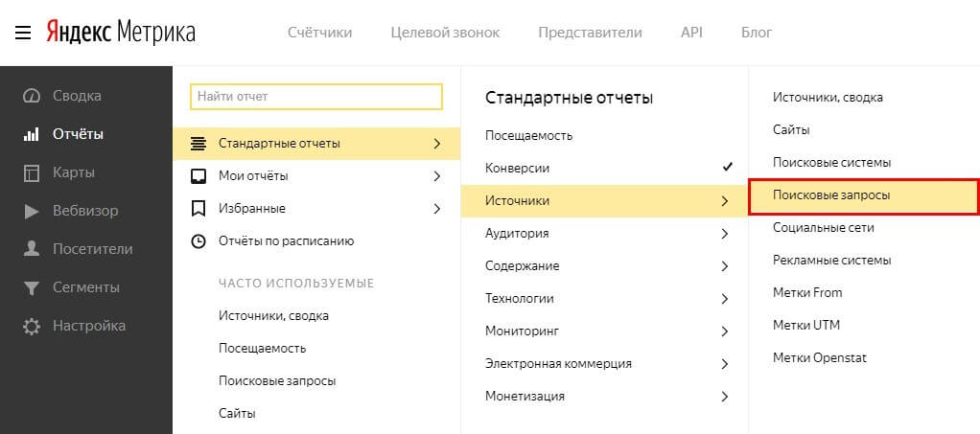
Task: Click the Отчёты bar chart icon
Action: pos(32,134)
